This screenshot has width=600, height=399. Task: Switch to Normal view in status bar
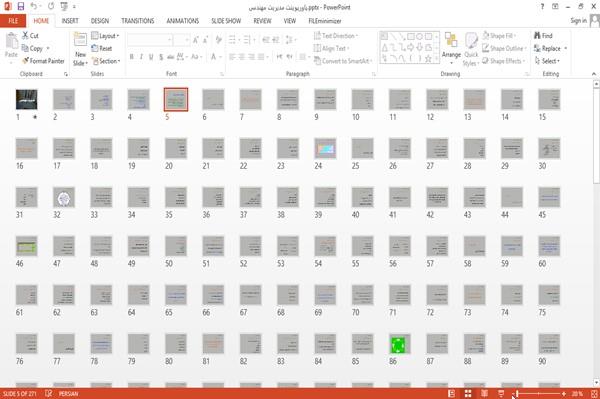click(452, 394)
